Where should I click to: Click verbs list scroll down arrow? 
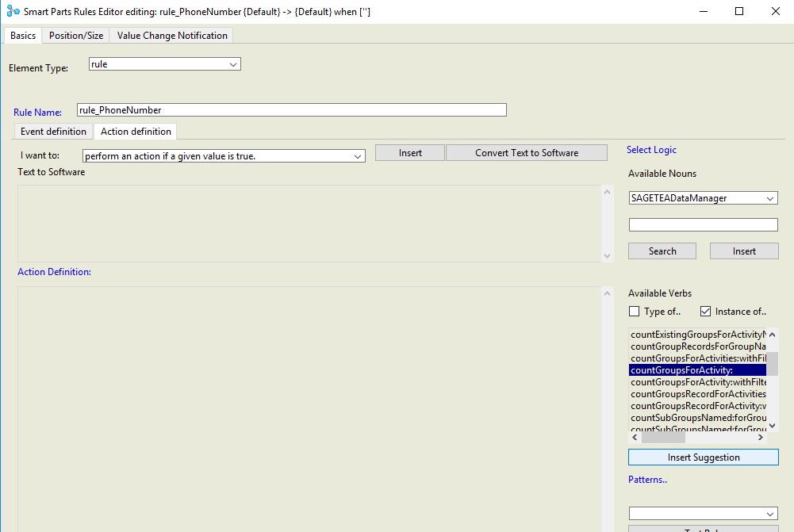tap(773, 426)
